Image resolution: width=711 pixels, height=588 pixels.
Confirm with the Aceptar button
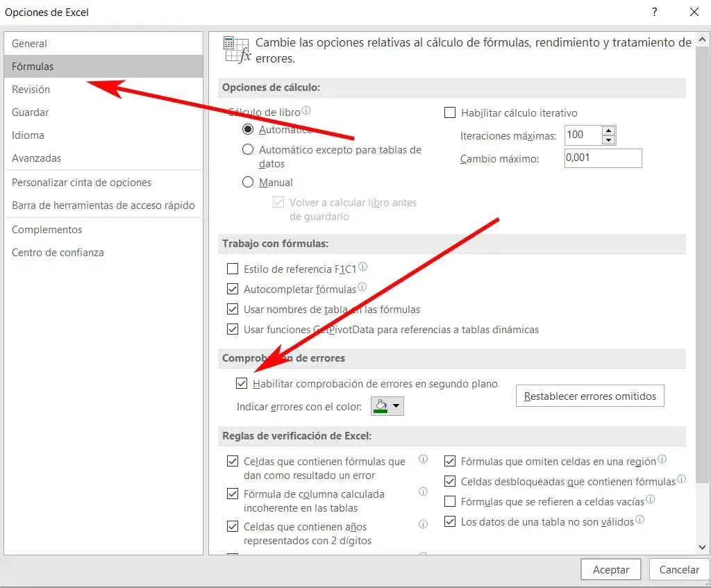(x=611, y=569)
